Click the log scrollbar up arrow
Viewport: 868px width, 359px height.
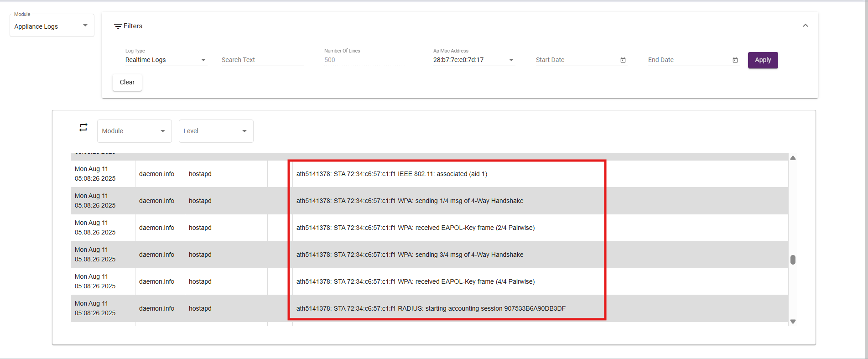click(x=793, y=158)
